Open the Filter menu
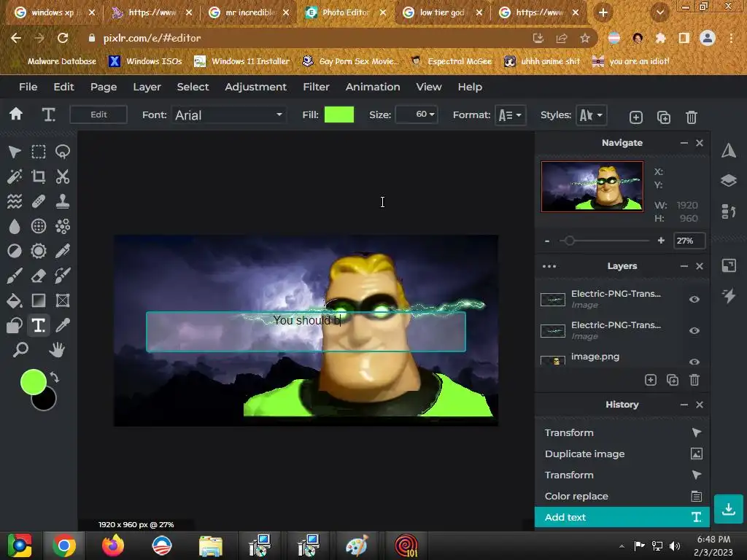 coord(316,87)
